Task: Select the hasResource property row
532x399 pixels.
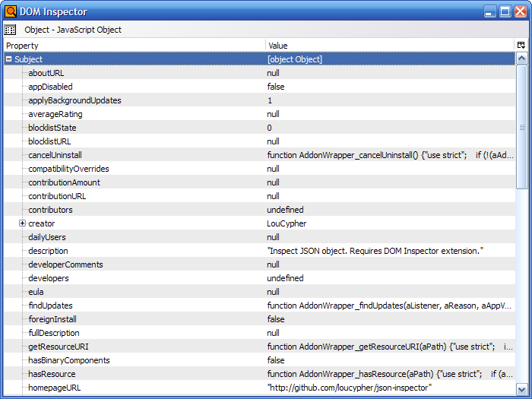Action: tap(260, 374)
